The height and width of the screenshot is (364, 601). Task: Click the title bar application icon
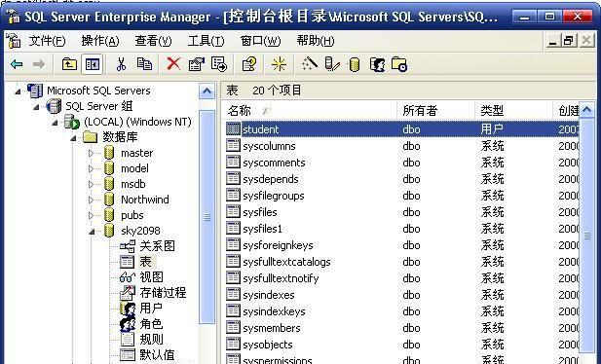click(x=13, y=17)
